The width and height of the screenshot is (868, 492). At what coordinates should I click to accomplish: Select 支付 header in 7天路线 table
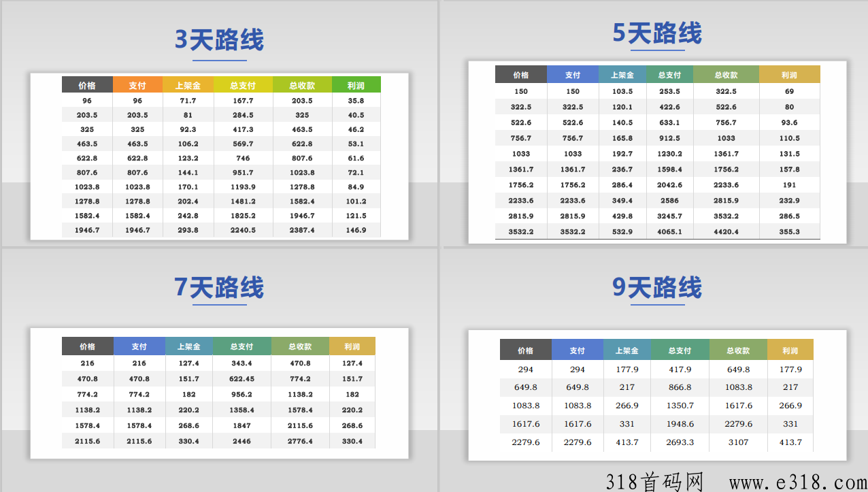(x=139, y=346)
